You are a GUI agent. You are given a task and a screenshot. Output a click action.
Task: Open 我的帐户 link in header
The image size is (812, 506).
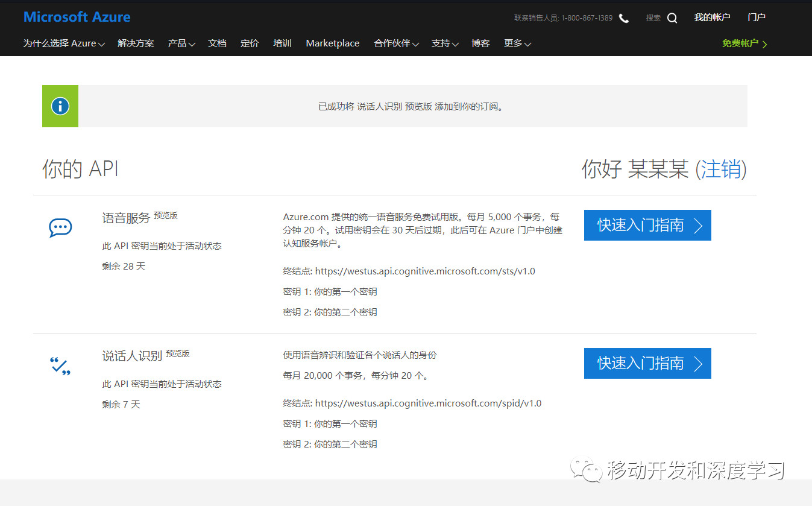[712, 17]
